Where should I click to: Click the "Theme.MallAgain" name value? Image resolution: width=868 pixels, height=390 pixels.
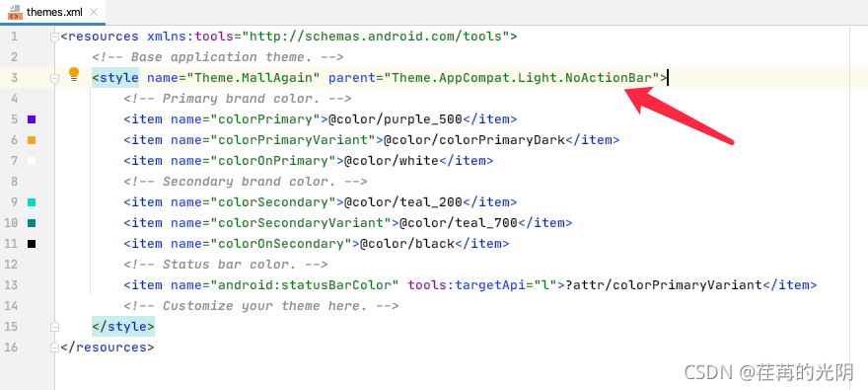pyautogui.click(x=253, y=78)
